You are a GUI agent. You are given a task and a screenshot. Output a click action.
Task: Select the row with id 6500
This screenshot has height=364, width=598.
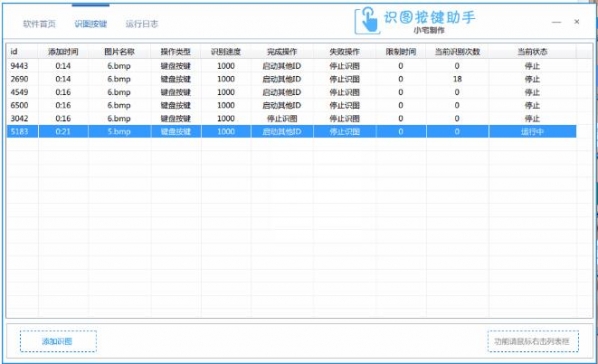[x=291, y=105]
